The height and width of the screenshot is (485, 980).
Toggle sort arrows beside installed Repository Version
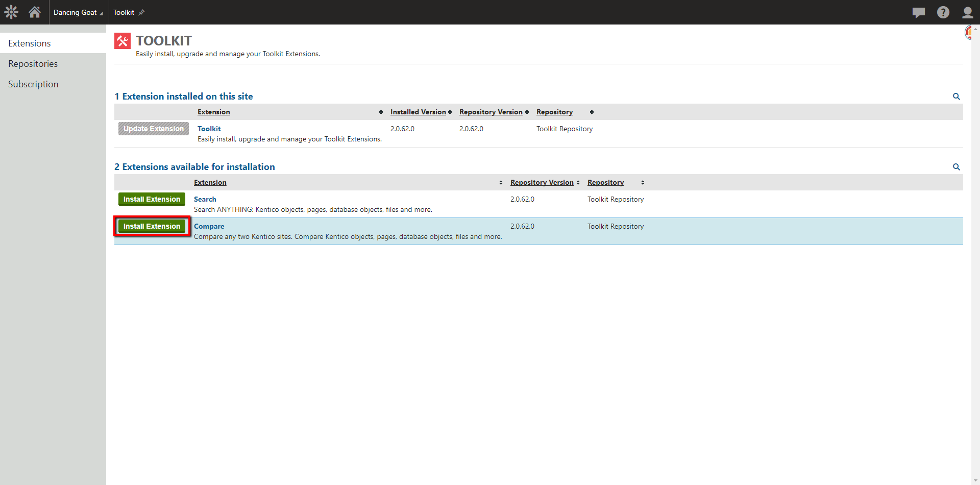click(527, 112)
